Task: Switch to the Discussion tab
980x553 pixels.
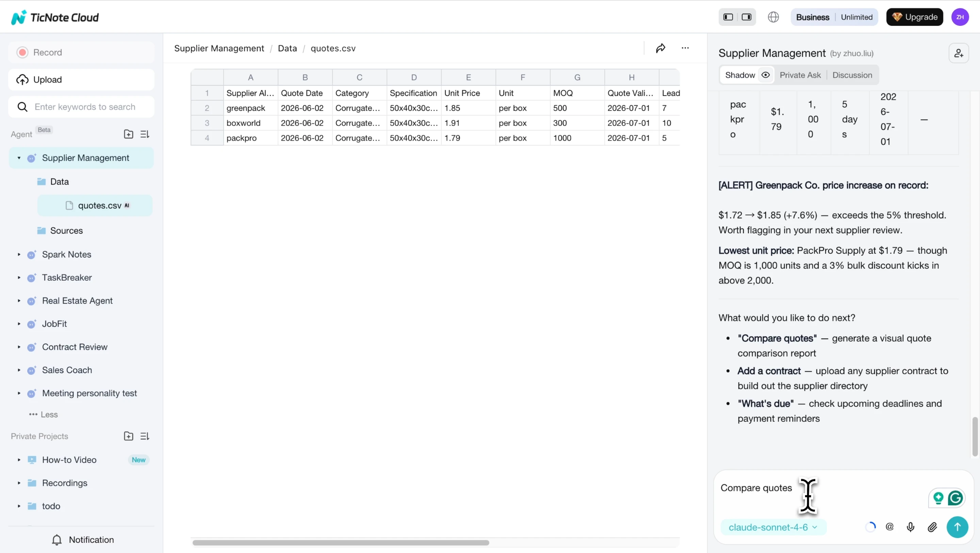Action: (x=852, y=75)
